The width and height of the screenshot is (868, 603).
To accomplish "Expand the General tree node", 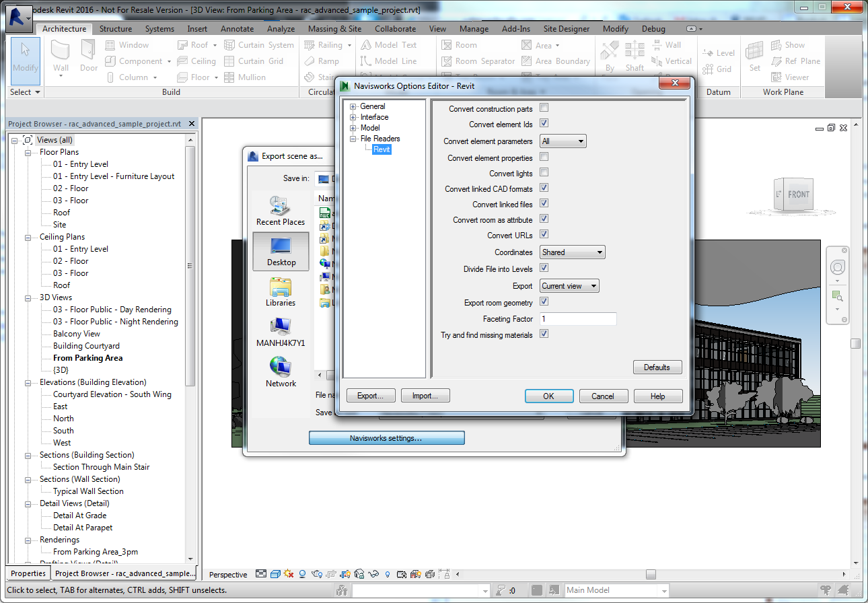I will click(351, 106).
